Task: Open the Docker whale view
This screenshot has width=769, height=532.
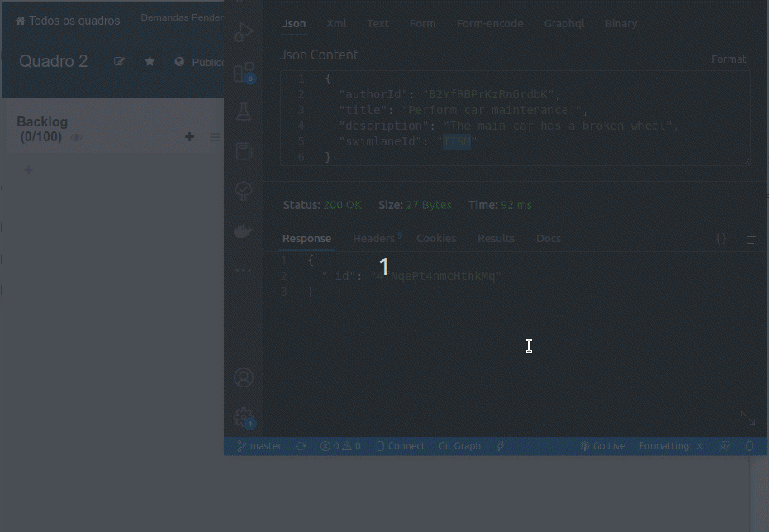Action: (x=244, y=230)
